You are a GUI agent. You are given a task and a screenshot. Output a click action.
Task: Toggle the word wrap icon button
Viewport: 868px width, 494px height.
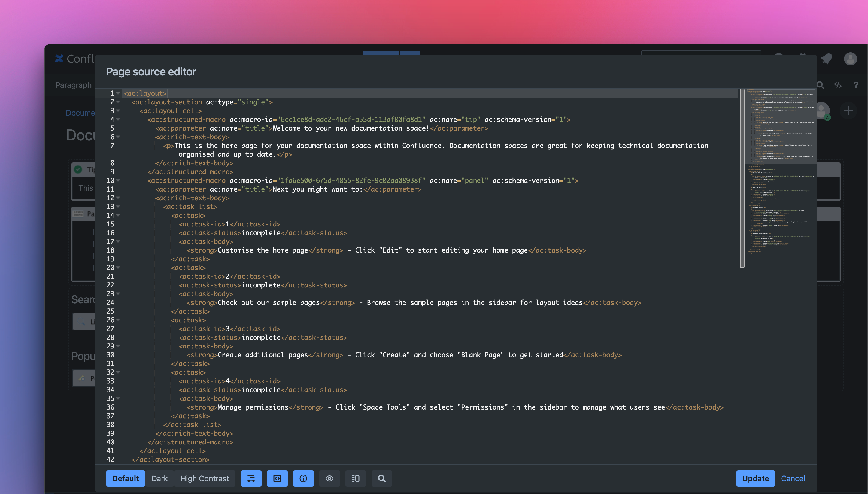(251, 478)
